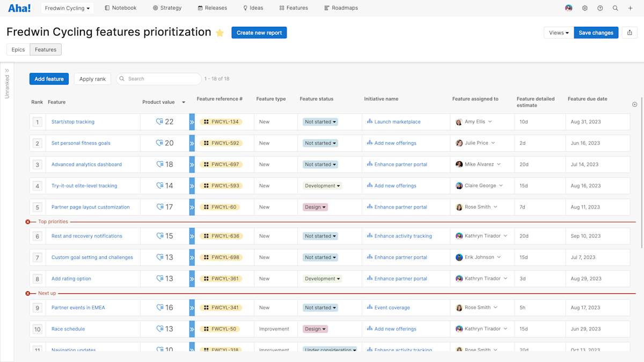Open assignee dropdown for Mike Alvarez
Screen dimensions: 644x362
499,165
